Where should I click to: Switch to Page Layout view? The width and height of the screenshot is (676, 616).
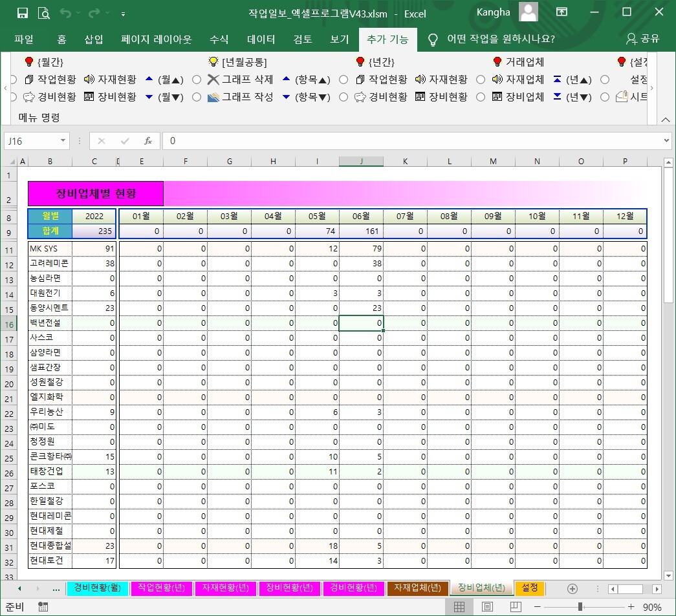tap(487, 606)
